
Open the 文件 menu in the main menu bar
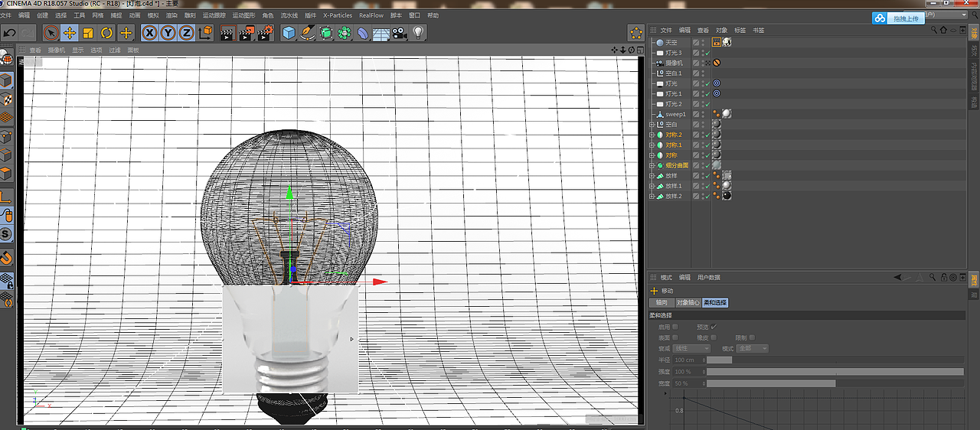click(x=5, y=15)
